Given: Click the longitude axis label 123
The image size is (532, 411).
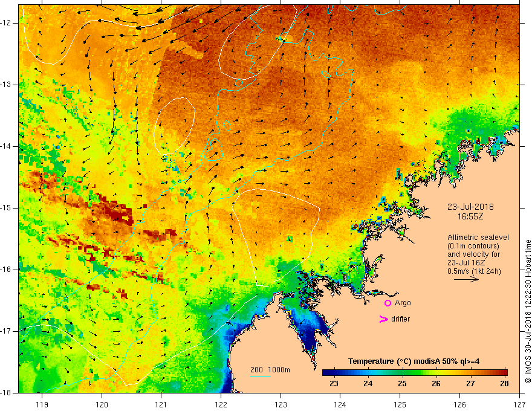Looking at the screenshot, I should pyautogui.click(x=281, y=404).
